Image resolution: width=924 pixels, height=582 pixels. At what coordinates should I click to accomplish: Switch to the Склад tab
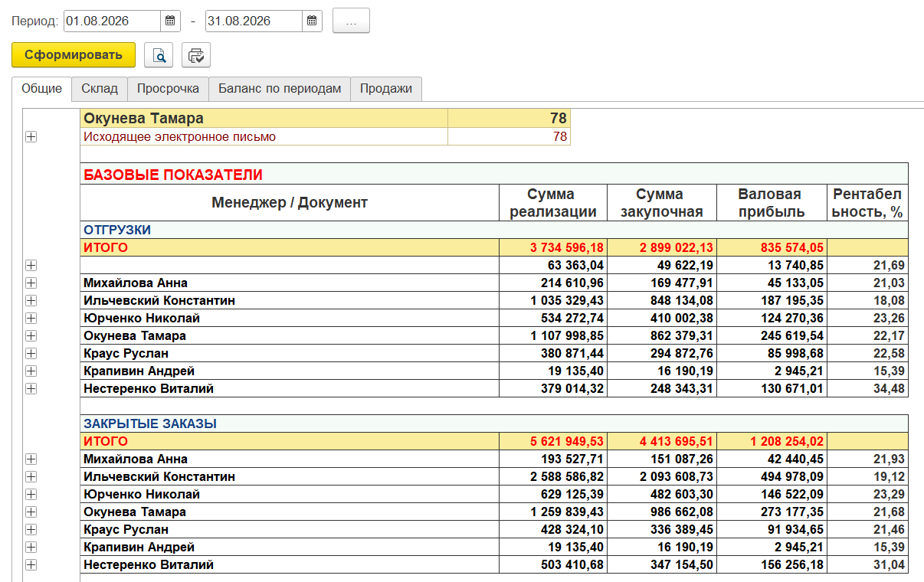[x=100, y=89]
